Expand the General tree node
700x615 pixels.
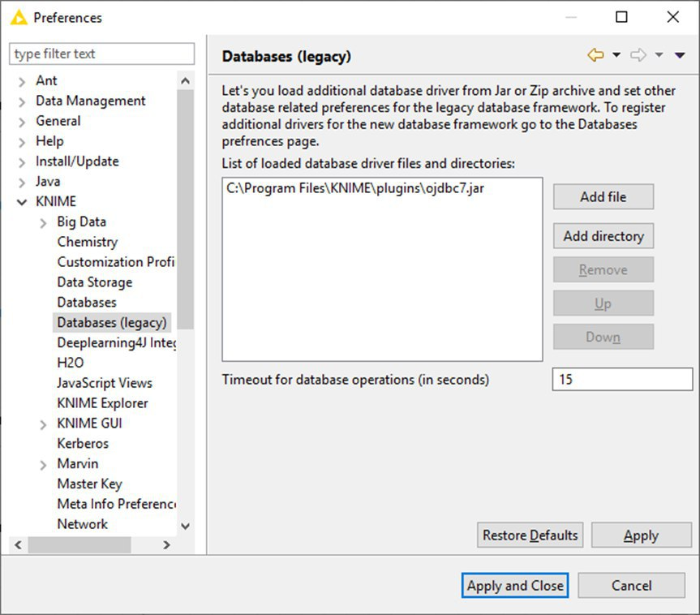(x=22, y=122)
